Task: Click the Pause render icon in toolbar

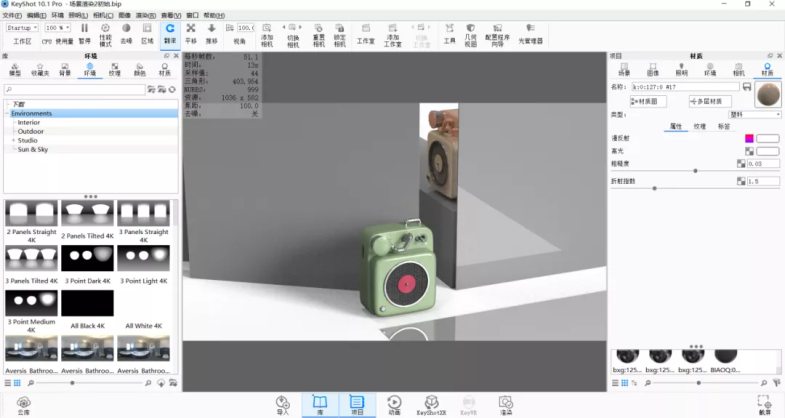Action: tap(85, 32)
